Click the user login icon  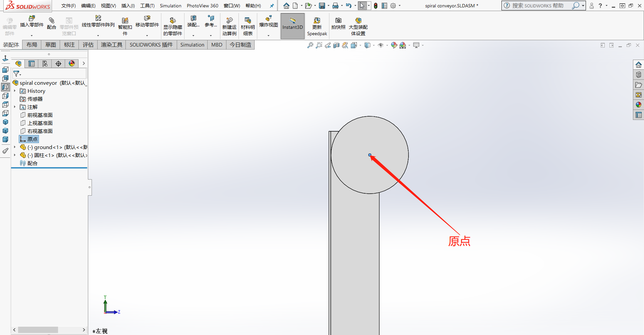pyautogui.click(x=591, y=6)
